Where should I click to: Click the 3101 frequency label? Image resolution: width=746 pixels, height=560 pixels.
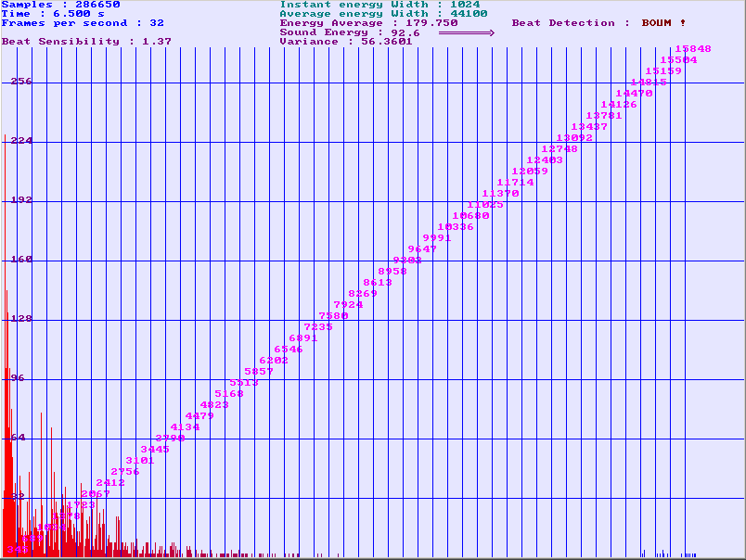[x=140, y=461]
